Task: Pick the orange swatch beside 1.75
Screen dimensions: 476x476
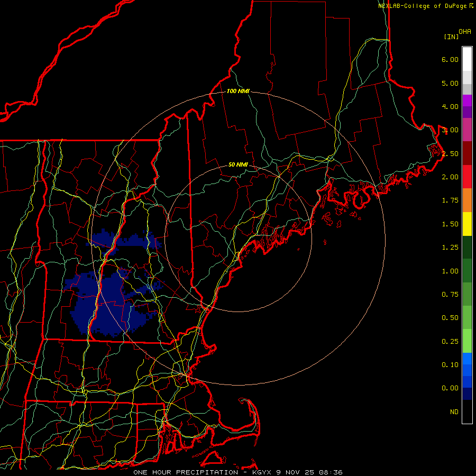Action: pyautogui.click(x=467, y=200)
